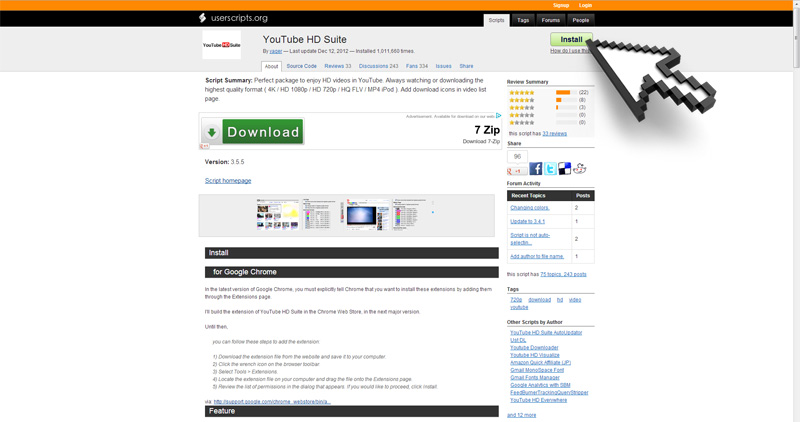Open the Discussions 243 tab
800x422 pixels.
(379, 66)
